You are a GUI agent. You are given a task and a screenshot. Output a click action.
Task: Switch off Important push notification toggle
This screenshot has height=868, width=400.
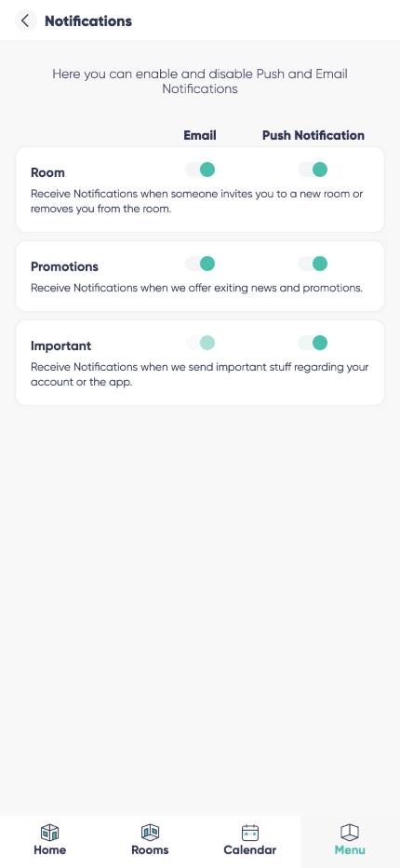[x=313, y=343]
